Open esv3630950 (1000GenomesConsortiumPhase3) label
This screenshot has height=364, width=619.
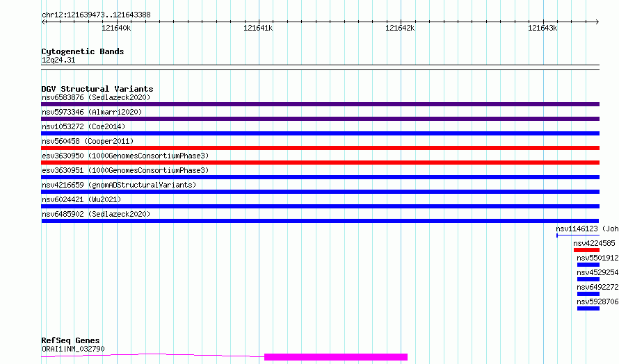(125, 156)
